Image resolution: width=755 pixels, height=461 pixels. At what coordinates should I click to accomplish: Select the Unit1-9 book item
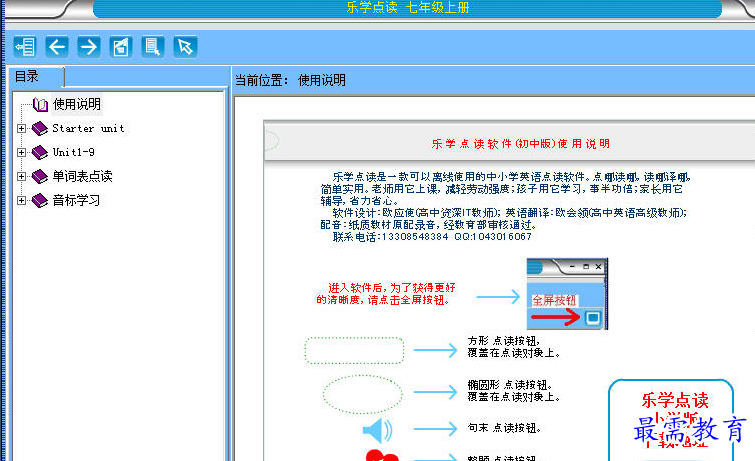[73, 152]
